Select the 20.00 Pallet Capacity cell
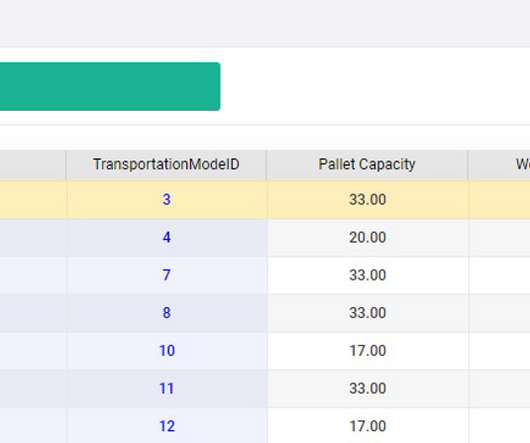The height and width of the screenshot is (443, 530). [368, 238]
